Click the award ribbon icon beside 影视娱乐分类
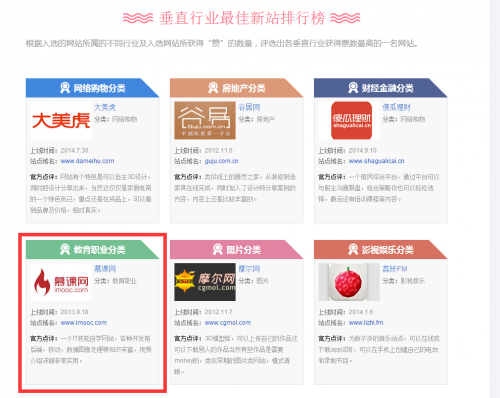This screenshot has height=398, width=500. click(353, 249)
